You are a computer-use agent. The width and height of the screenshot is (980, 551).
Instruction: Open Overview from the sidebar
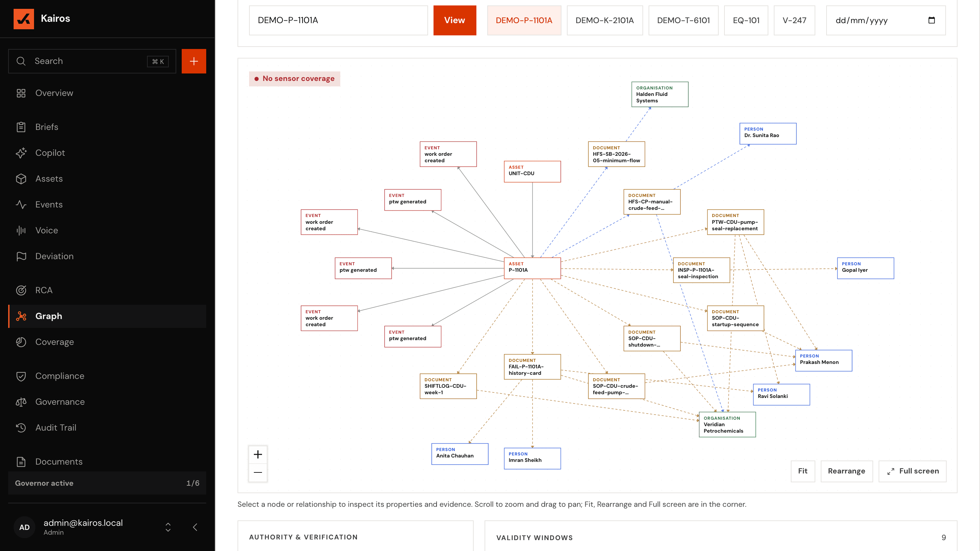tap(107, 93)
